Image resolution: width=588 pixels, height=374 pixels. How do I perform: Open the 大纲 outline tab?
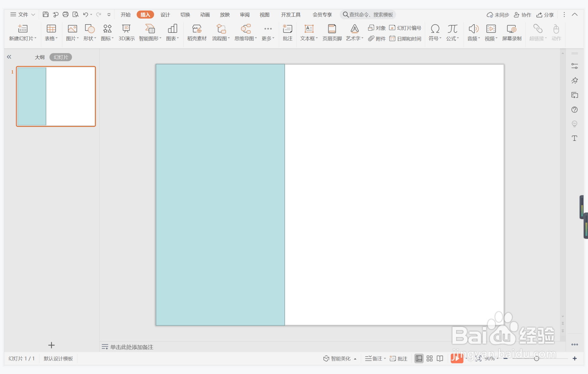(x=40, y=57)
